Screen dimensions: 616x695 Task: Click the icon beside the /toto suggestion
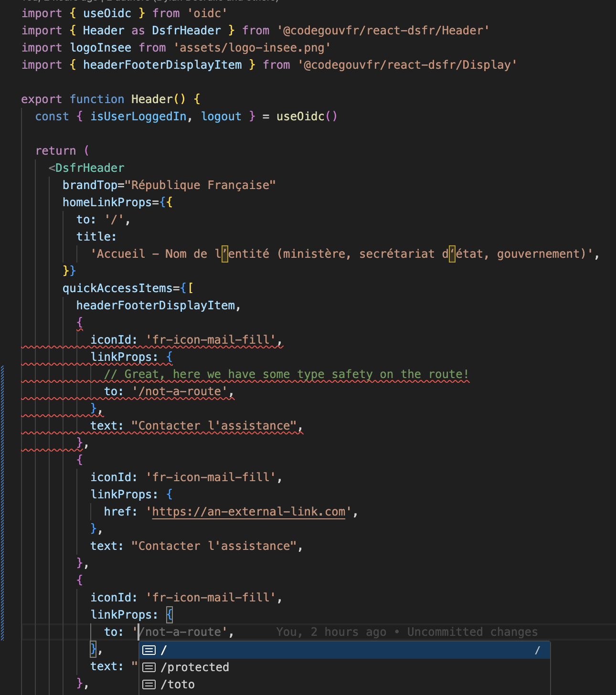point(149,684)
